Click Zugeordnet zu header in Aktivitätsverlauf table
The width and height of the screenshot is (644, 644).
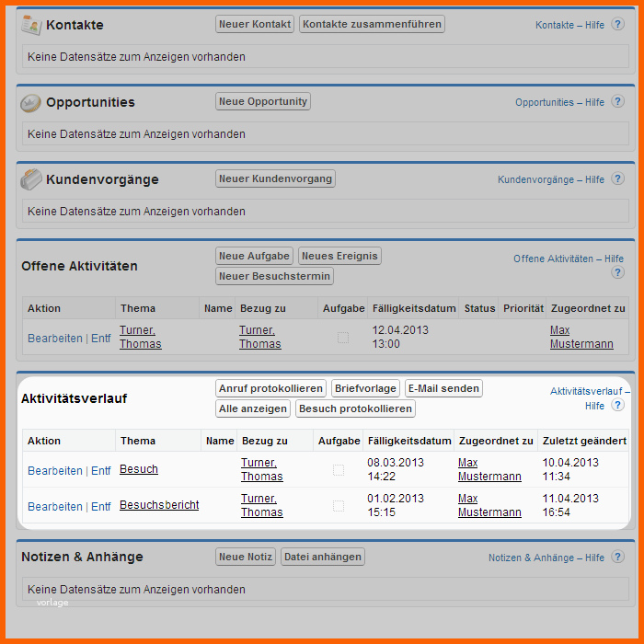pos(496,441)
